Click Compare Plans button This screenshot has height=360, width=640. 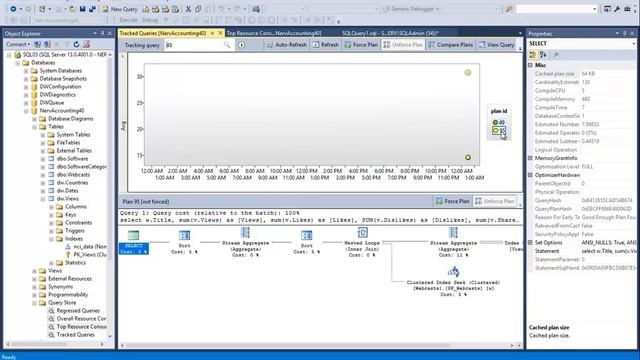coord(451,45)
